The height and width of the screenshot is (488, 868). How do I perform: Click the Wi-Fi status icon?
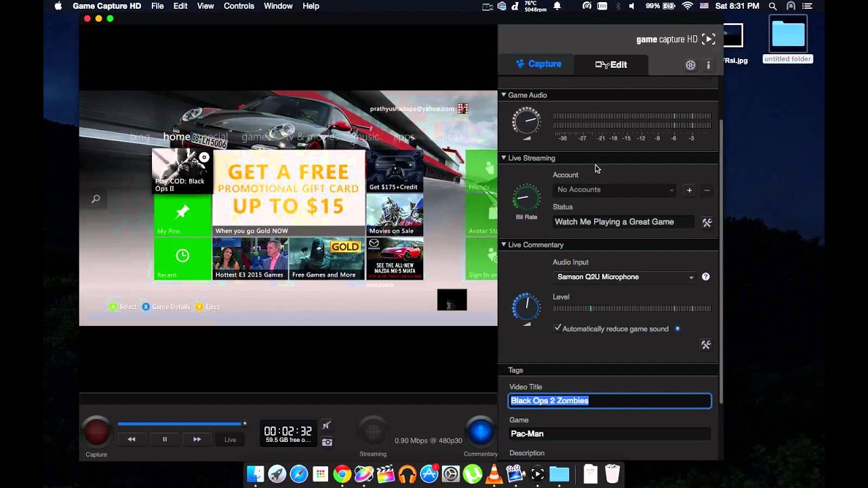coord(687,6)
